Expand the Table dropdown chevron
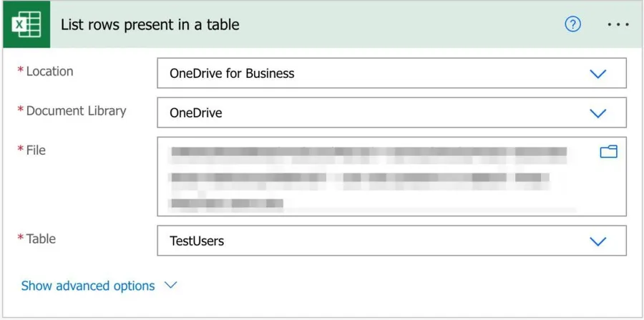644x320 pixels. (597, 241)
